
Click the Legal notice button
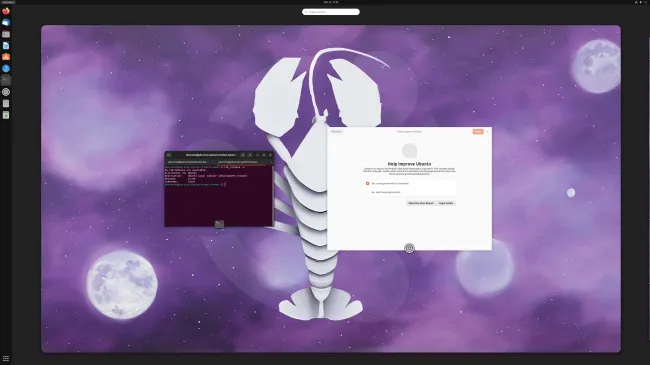(x=446, y=203)
